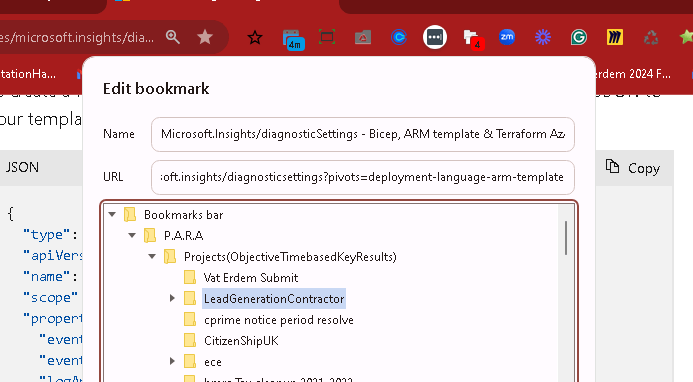Click the folder icon beside CitizenShipUK
This screenshot has width=693, height=382.
(x=190, y=340)
